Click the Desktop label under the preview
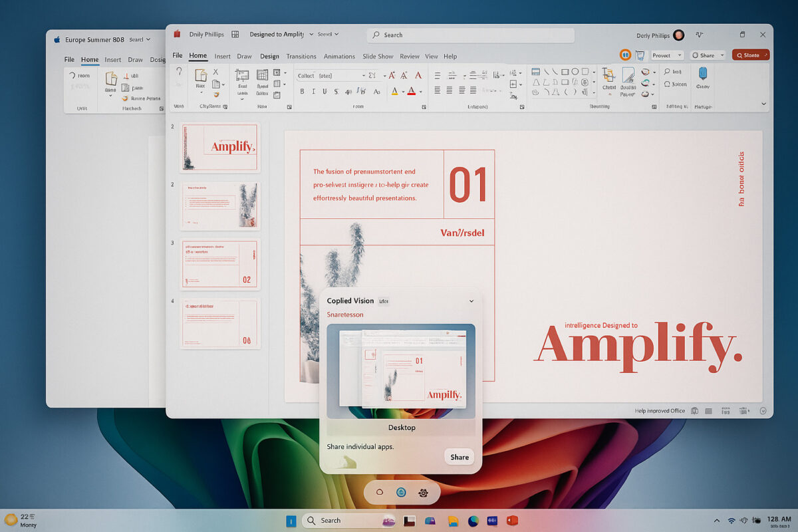Screen dimensions: 798x532 [x=402, y=428]
